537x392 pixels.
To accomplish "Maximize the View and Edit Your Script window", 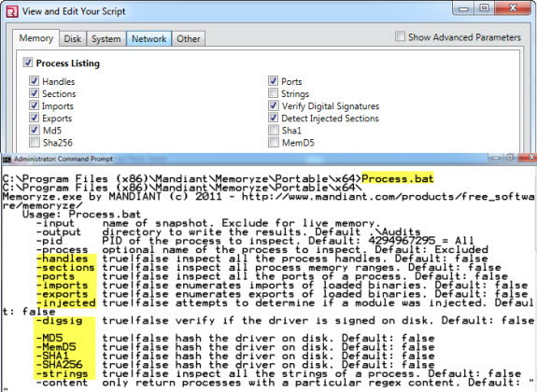I will 484,8.
